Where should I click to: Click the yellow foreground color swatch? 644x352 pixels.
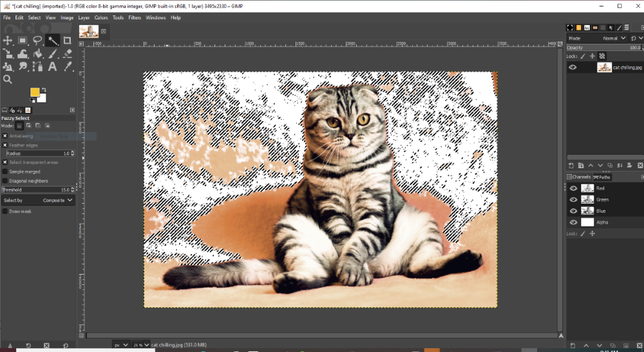point(35,93)
